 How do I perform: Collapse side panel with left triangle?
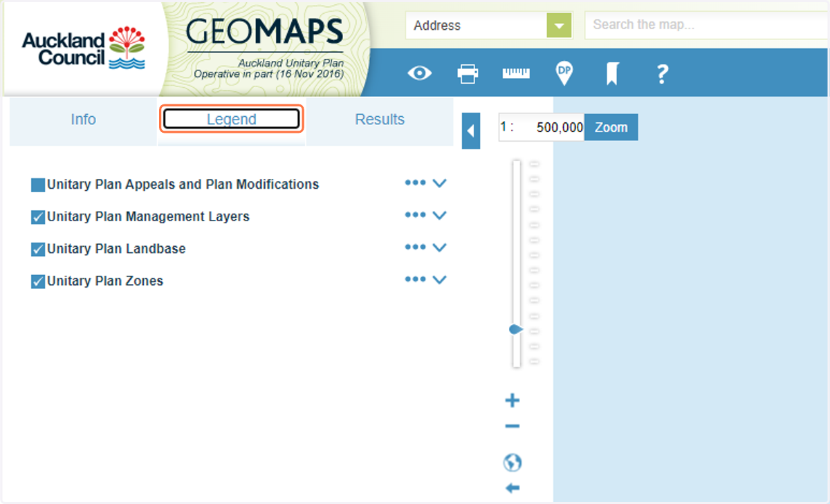tap(471, 131)
